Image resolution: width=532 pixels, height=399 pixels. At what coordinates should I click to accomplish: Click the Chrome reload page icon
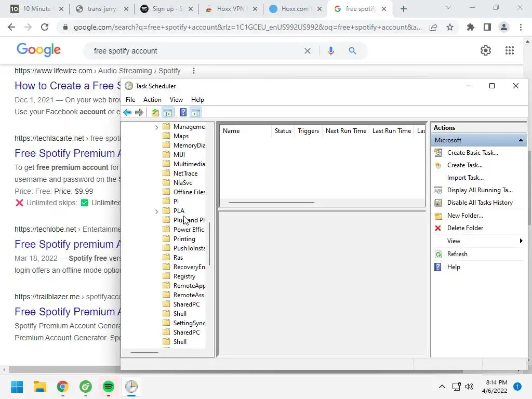click(x=45, y=27)
